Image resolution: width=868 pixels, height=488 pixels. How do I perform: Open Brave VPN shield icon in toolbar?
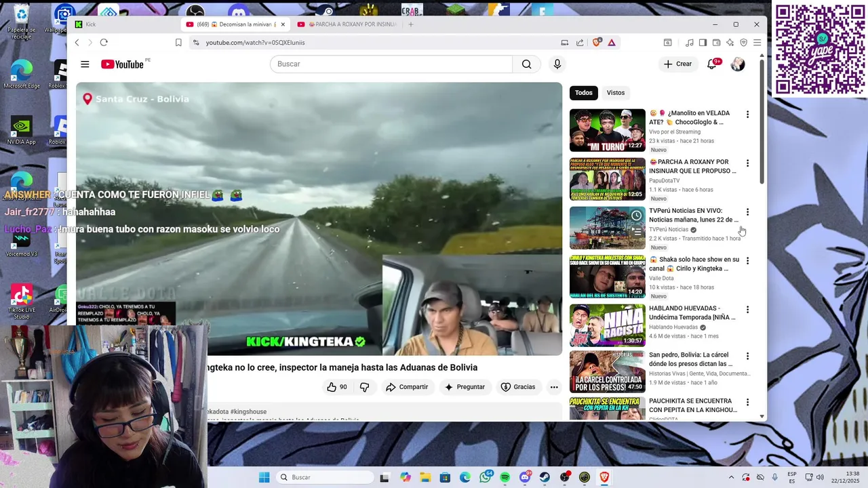point(743,43)
